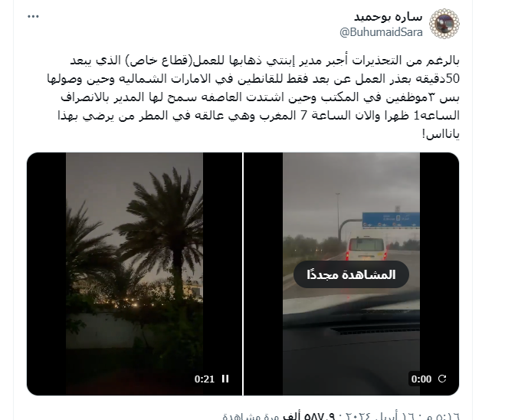Click the black bar left of palm video
Screen dimensions: 518x420
pyautogui.click(x=47, y=274)
